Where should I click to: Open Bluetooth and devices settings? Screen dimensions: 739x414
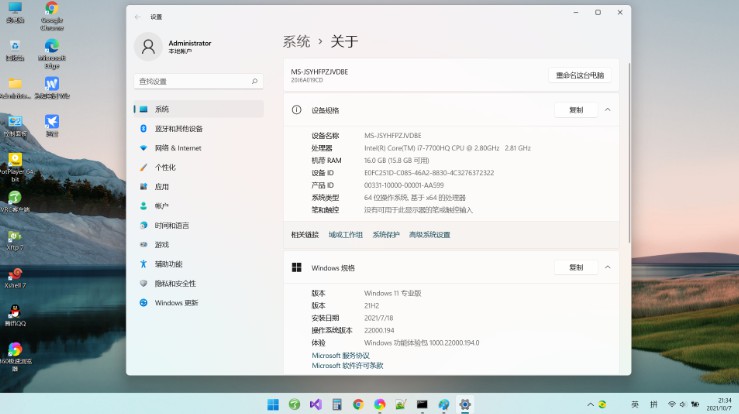click(198, 128)
